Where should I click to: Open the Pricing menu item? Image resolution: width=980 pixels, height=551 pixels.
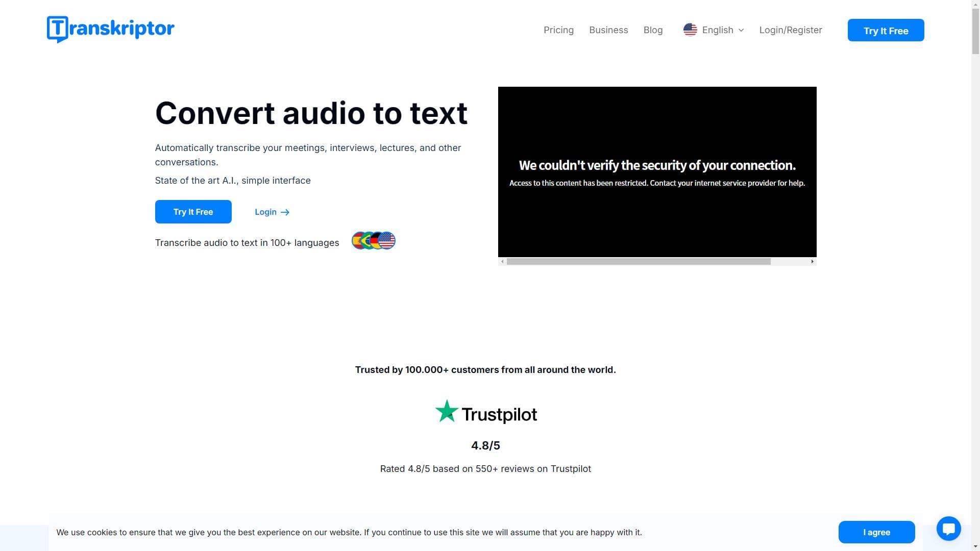(x=558, y=30)
